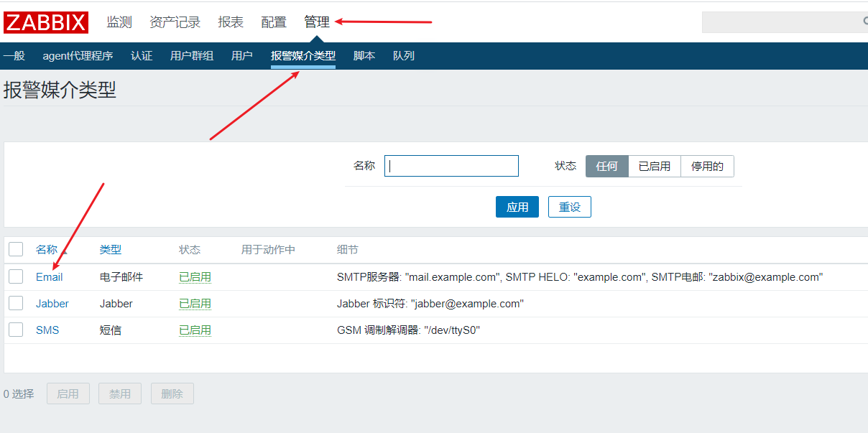
Task: Toggle 已启用 status for SMS
Action: tap(195, 330)
